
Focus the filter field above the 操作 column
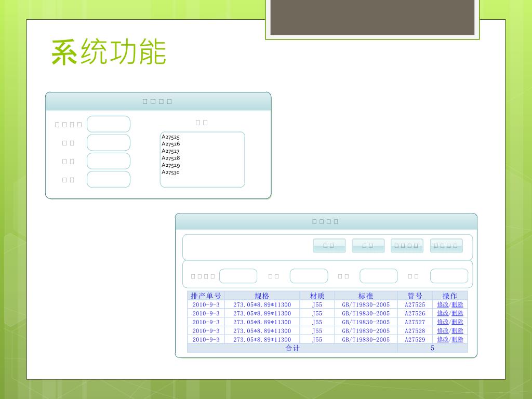pos(449,276)
